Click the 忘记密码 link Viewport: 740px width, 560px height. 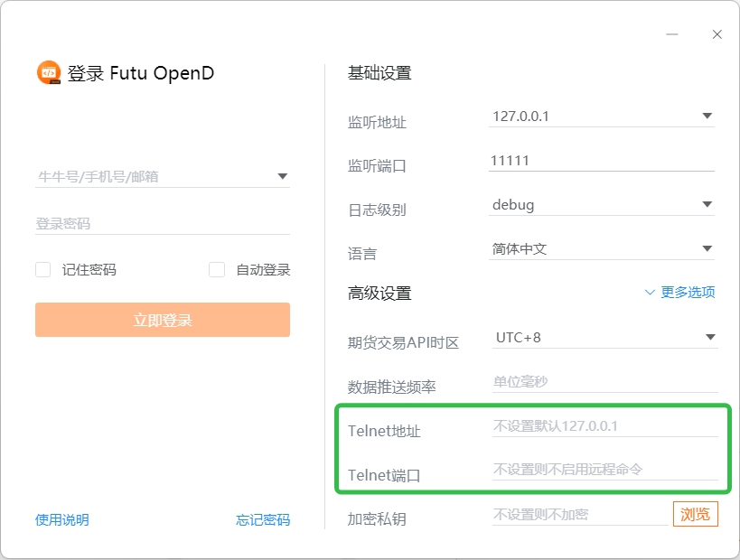[263, 519]
